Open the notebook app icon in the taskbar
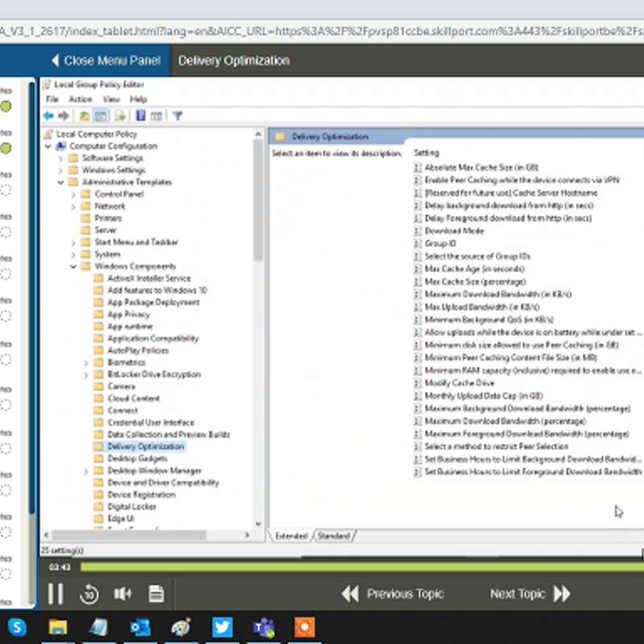 tap(98, 627)
